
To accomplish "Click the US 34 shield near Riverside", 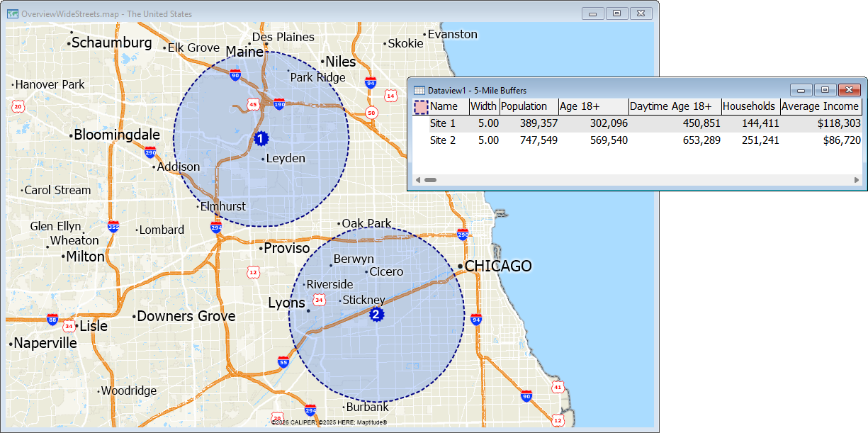I will [x=320, y=300].
